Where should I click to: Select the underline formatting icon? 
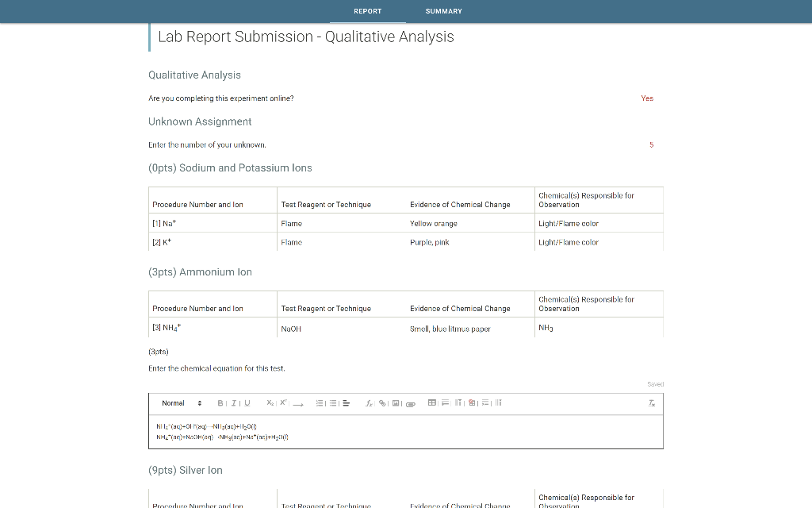click(x=247, y=402)
